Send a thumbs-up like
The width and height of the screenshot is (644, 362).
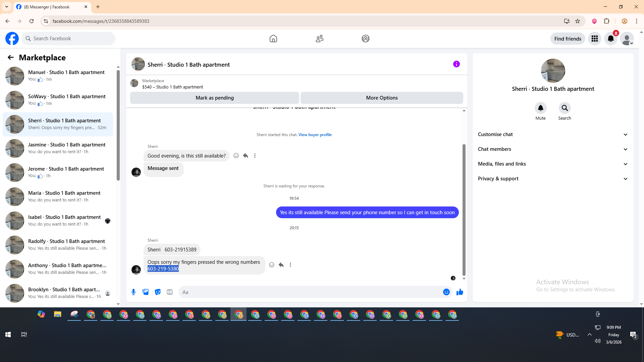point(460,292)
